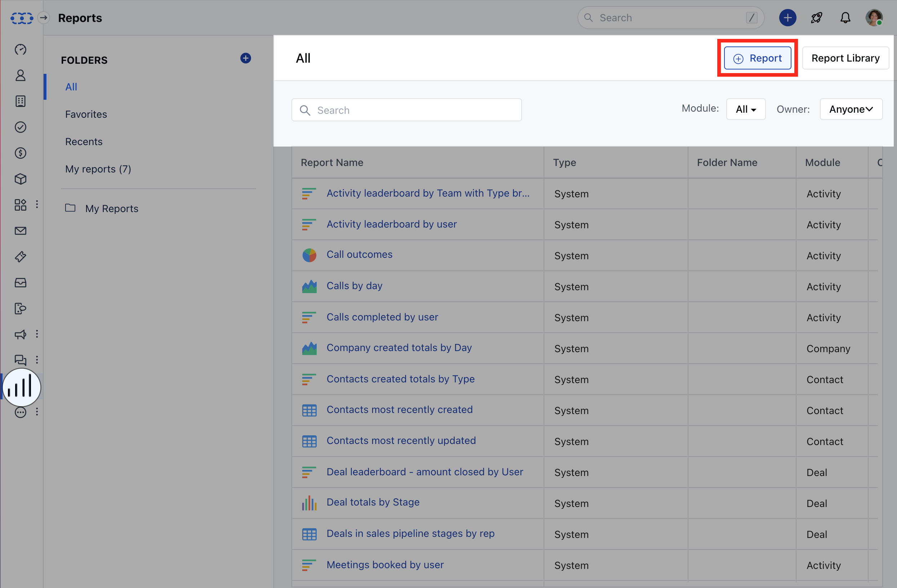Open the Owner filter dropdown showing Anyone

point(851,109)
